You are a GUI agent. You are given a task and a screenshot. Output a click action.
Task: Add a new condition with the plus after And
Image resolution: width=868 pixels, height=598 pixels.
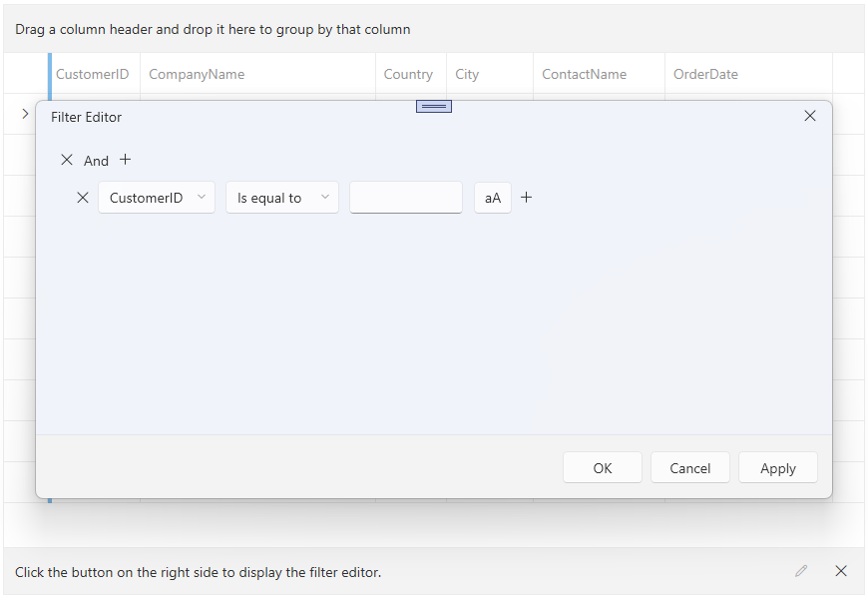pyautogui.click(x=126, y=160)
